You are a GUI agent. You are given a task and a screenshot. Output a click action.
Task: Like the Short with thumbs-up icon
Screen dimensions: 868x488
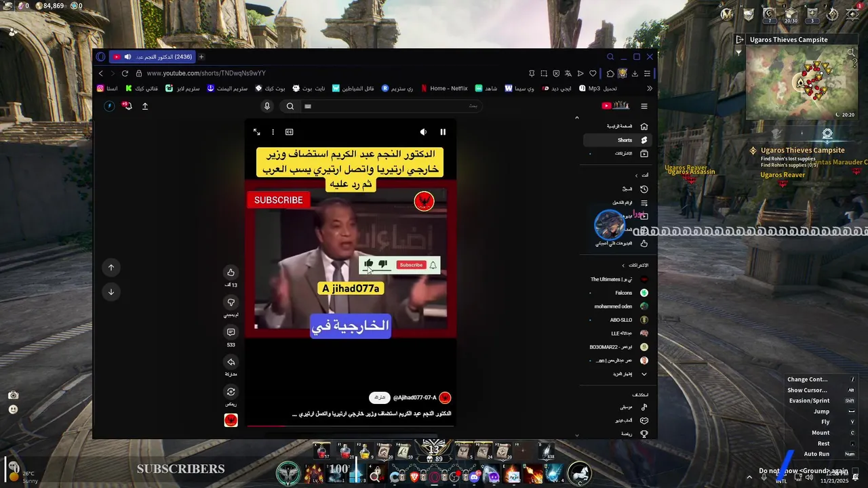pos(231,272)
